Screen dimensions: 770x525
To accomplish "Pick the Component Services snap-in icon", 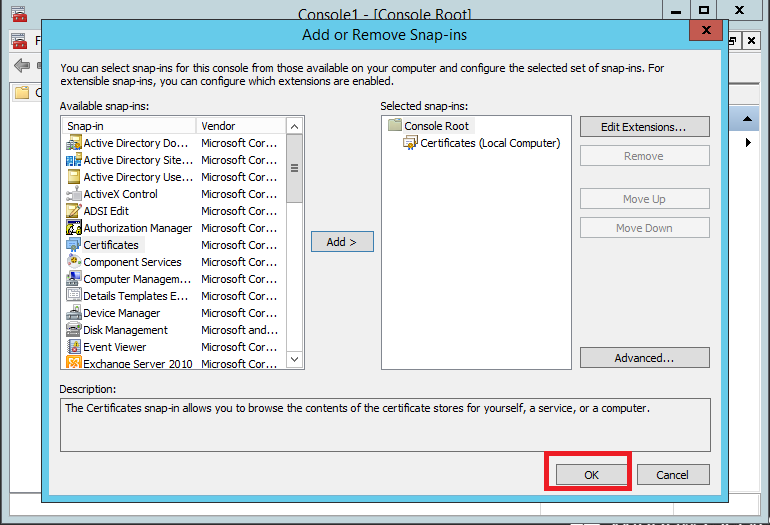I will (73, 262).
